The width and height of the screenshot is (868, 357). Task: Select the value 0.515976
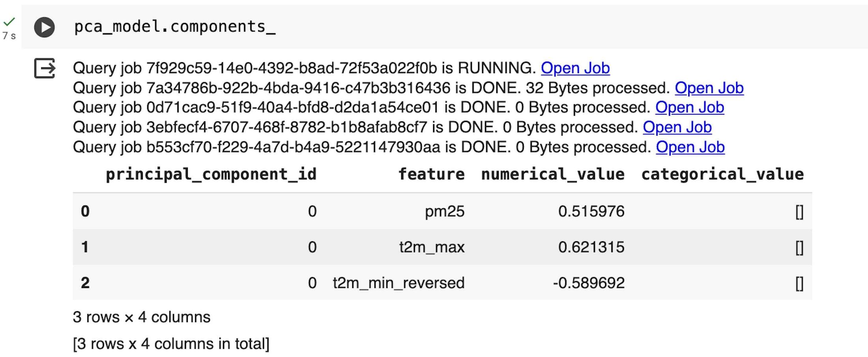tap(591, 212)
